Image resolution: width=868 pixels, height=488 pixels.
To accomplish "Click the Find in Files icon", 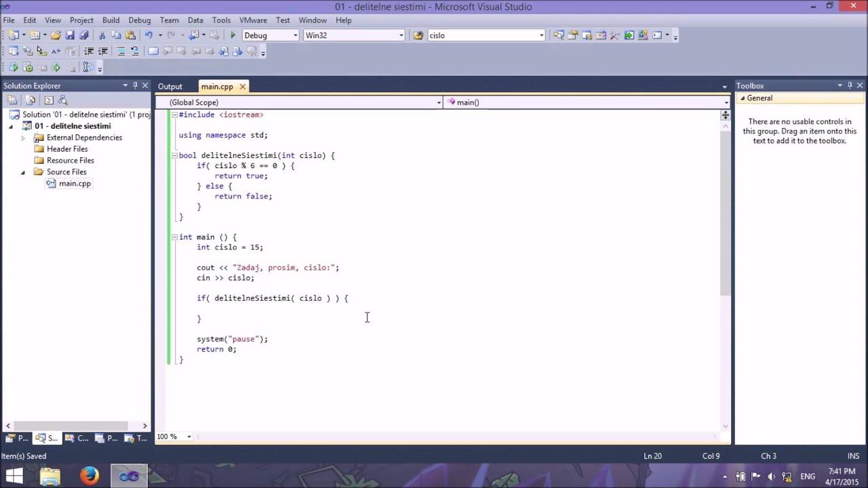I will click(x=418, y=35).
